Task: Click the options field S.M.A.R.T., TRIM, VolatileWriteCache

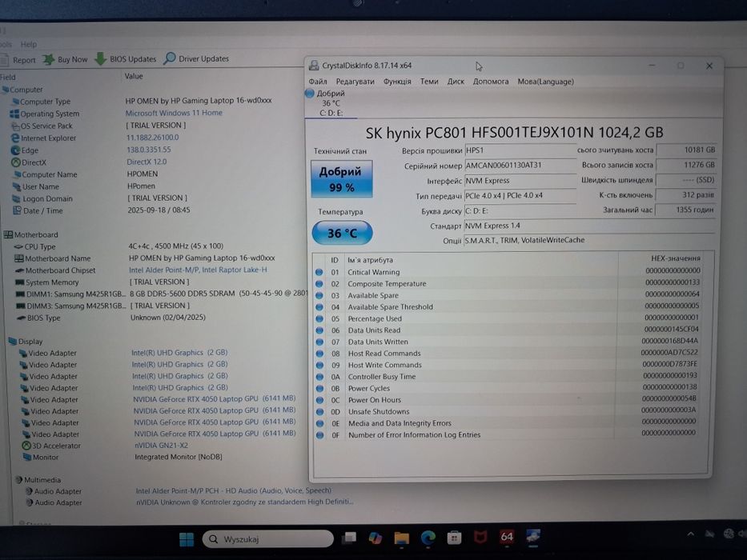Action: point(589,240)
